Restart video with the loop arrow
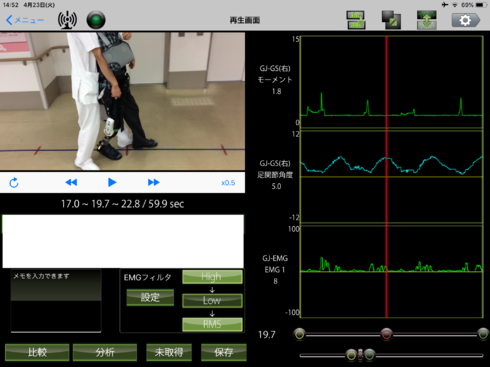Viewport: 490px width, 367px height. 14,183
